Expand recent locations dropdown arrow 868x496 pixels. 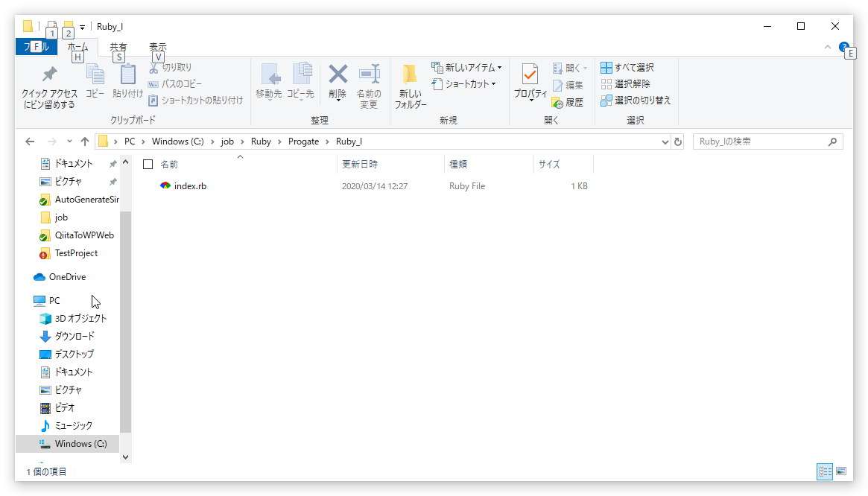tap(69, 142)
